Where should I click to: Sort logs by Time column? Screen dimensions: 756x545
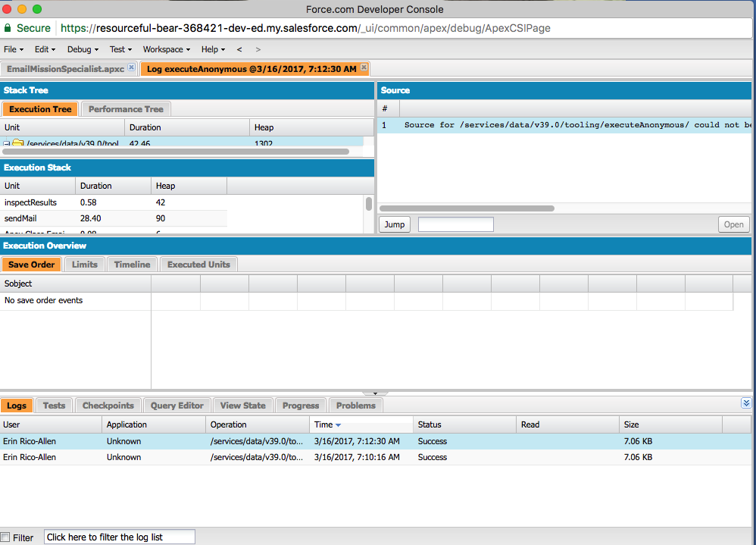pyautogui.click(x=361, y=424)
